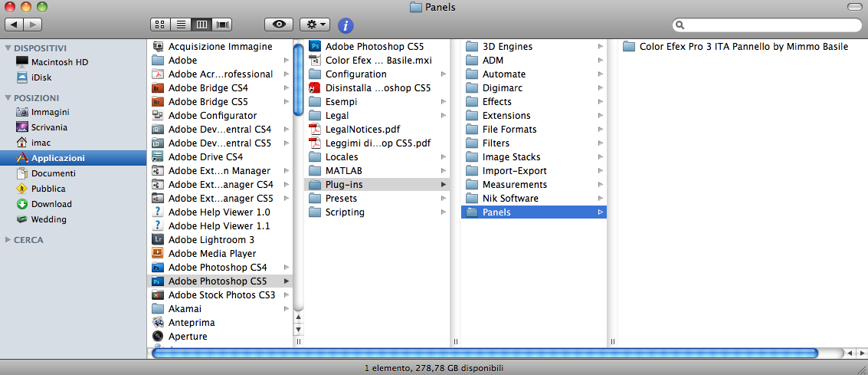Select Adobe Help Viewer 1.0
This screenshot has height=375, width=868.
(220, 212)
